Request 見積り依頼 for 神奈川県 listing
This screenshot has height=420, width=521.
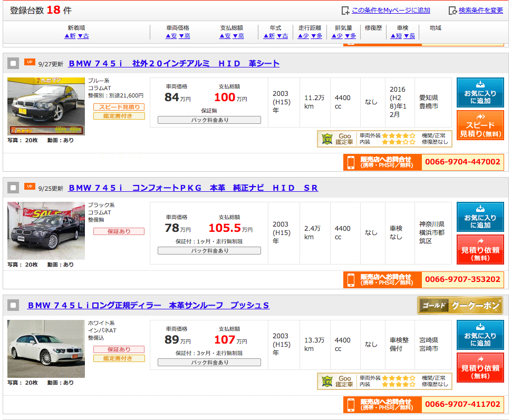[x=480, y=250]
